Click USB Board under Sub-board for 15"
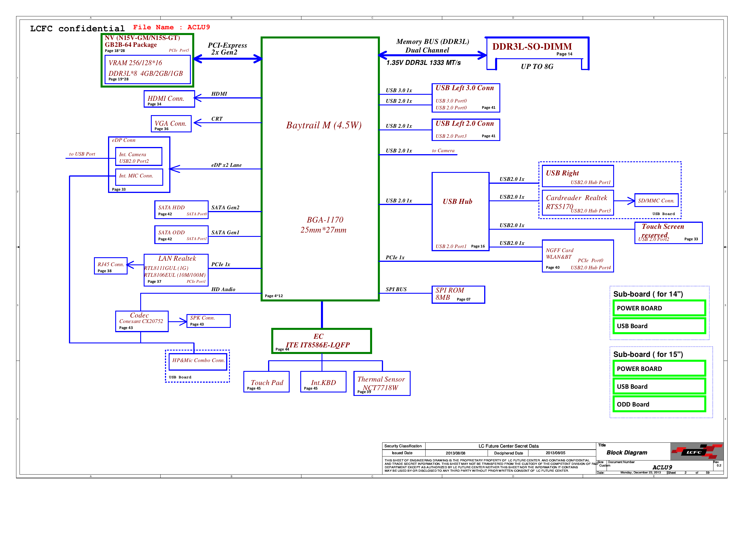756x534 pixels. pyautogui.click(x=659, y=386)
